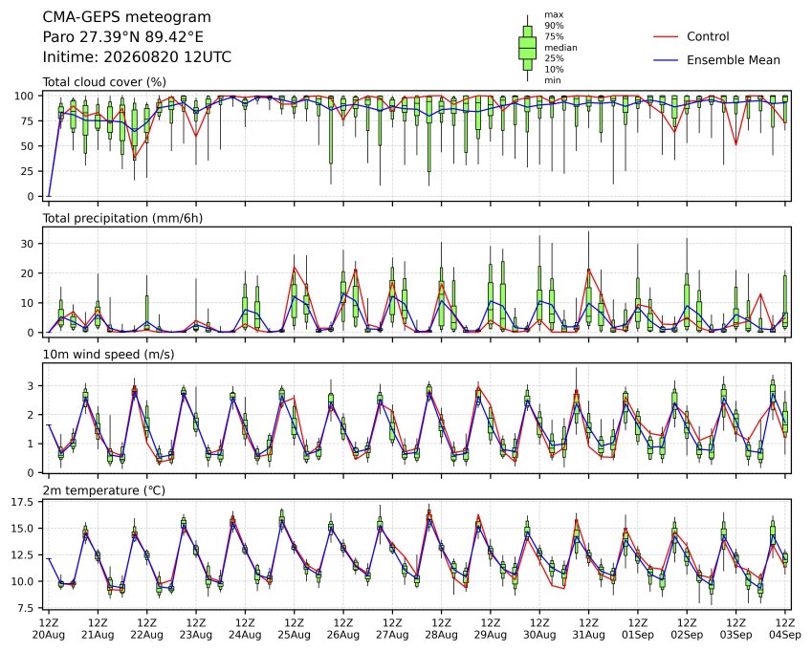Click the 100 tick on cloud cover axis
812x651 pixels.
pos(24,96)
